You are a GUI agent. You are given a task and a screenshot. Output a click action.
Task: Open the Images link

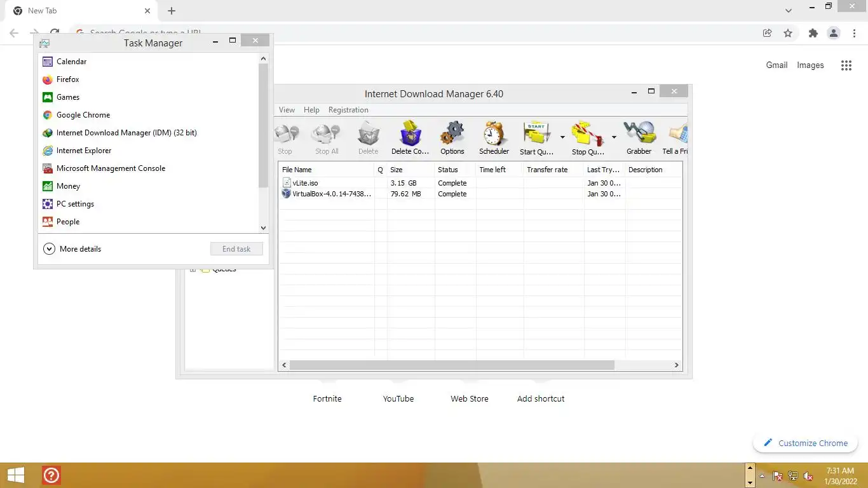[810, 65]
